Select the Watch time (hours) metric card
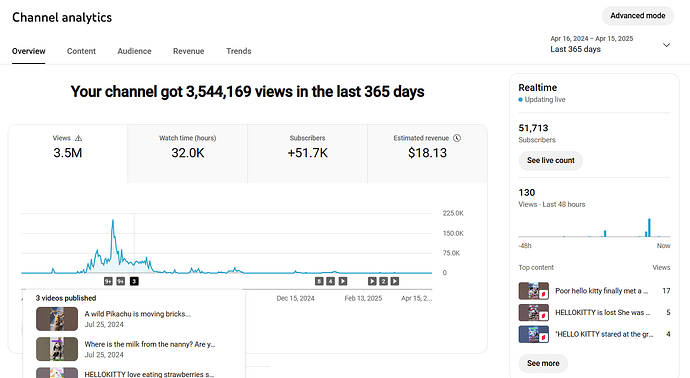Image resolution: width=690 pixels, height=378 pixels. (x=187, y=154)
